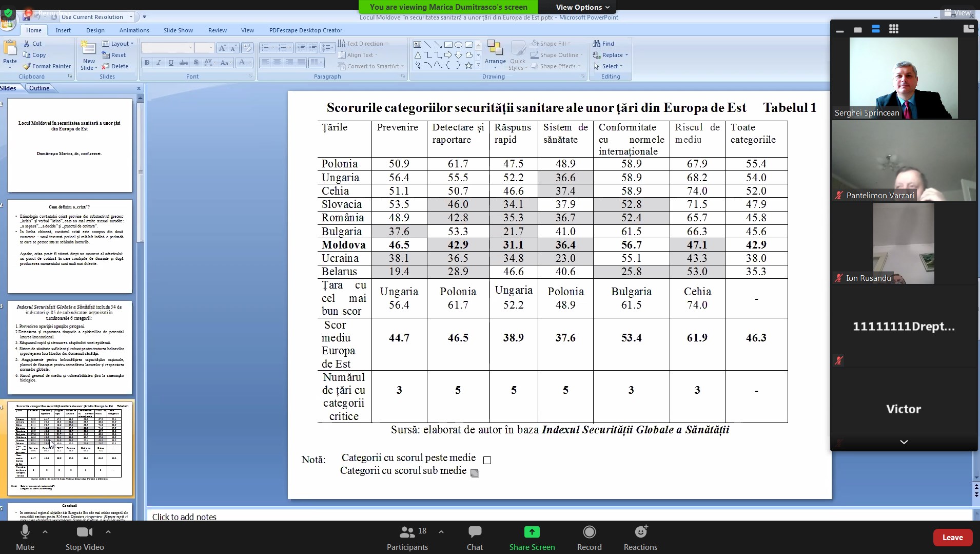Open the Animations ribbon tab

[x=134, y=30]
